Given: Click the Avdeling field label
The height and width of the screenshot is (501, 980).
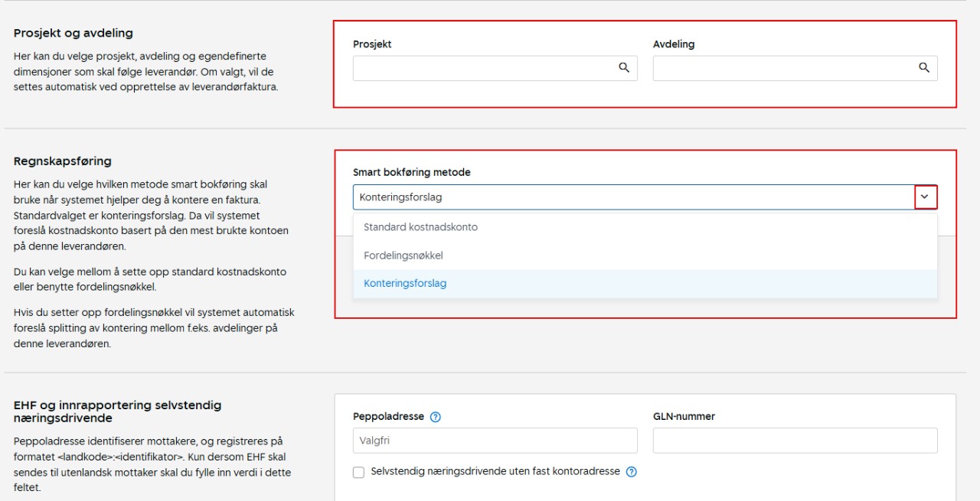Looking at the screenshot, I should 674,44.
